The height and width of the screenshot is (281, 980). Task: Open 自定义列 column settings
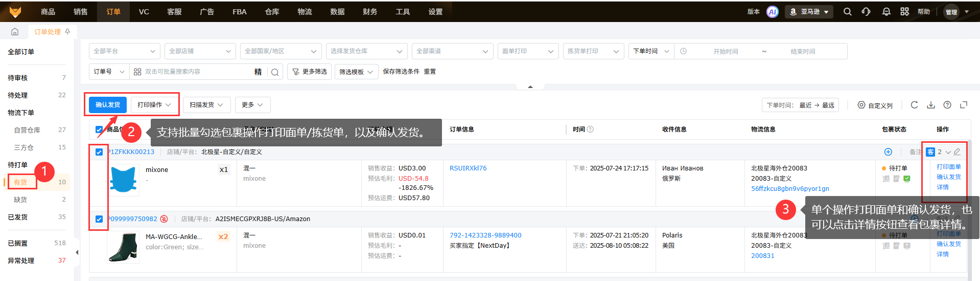click(875, 105)
